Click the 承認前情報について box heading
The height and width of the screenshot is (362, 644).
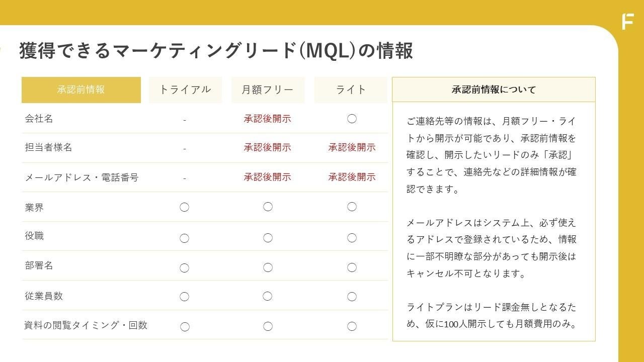pyautogui.click(x=494, y=90)
